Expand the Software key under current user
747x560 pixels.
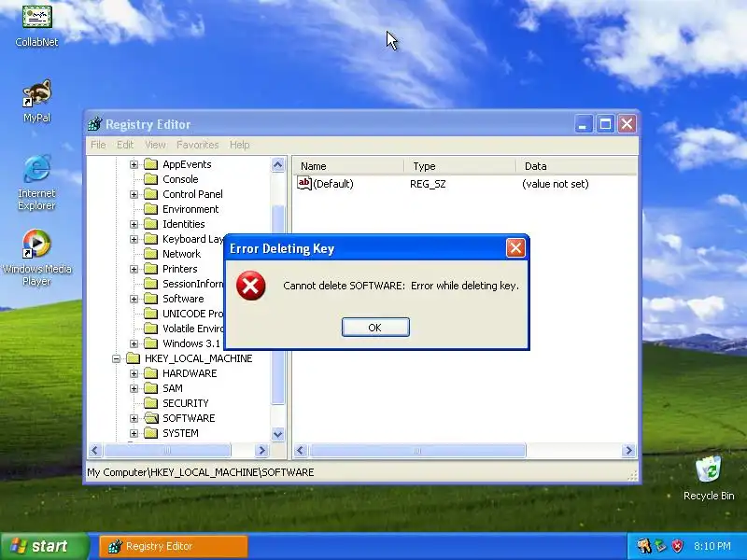[134, 299]
